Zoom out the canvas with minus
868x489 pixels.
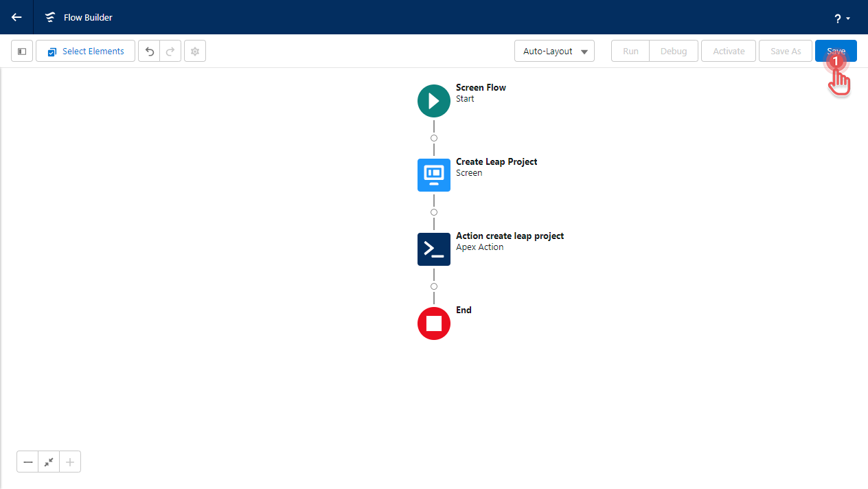click(x=28, y=462)
